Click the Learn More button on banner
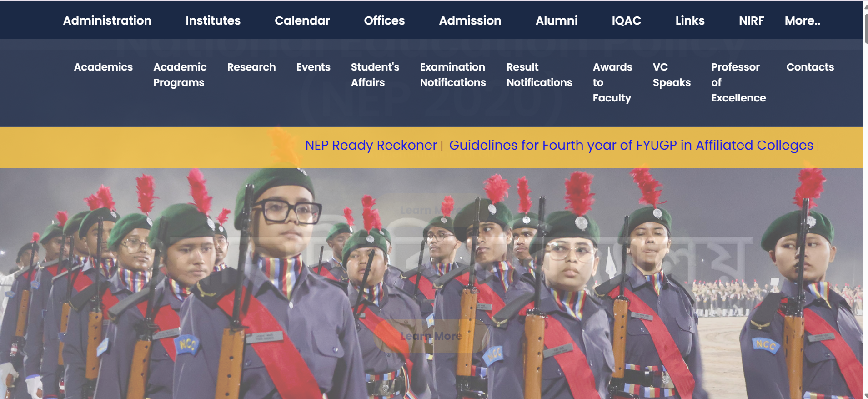 coord(431,336)
